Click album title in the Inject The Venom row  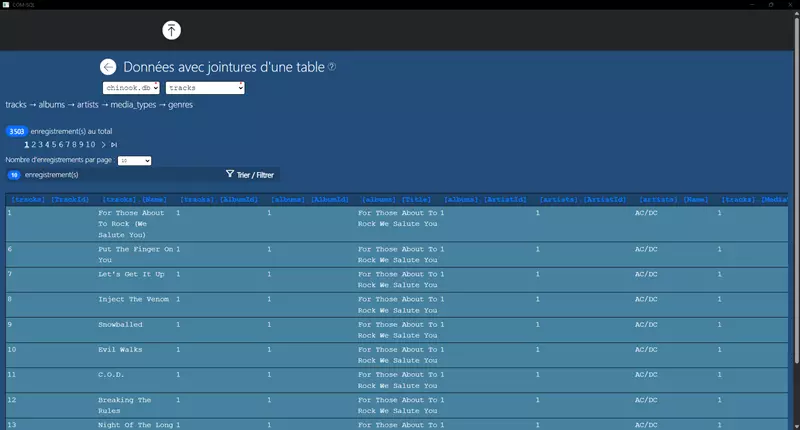pos(397,305)
